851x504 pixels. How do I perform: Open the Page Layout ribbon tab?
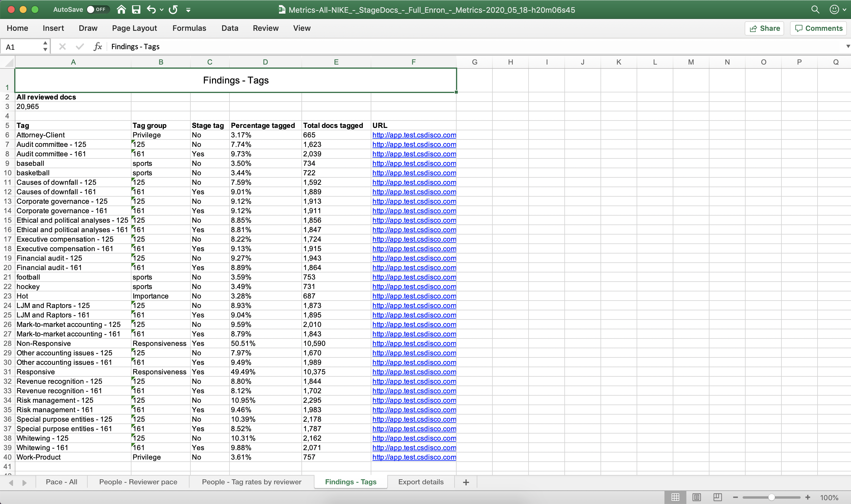tap(134, 28)
